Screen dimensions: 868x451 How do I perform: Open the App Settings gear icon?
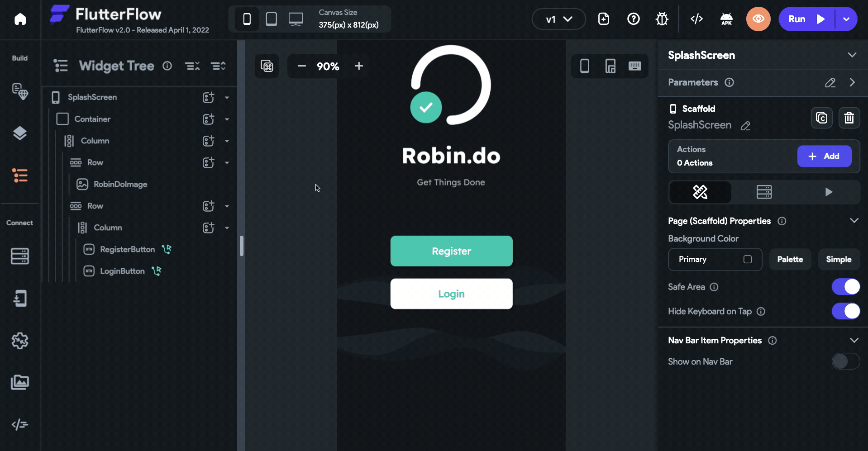pos(20,341)
